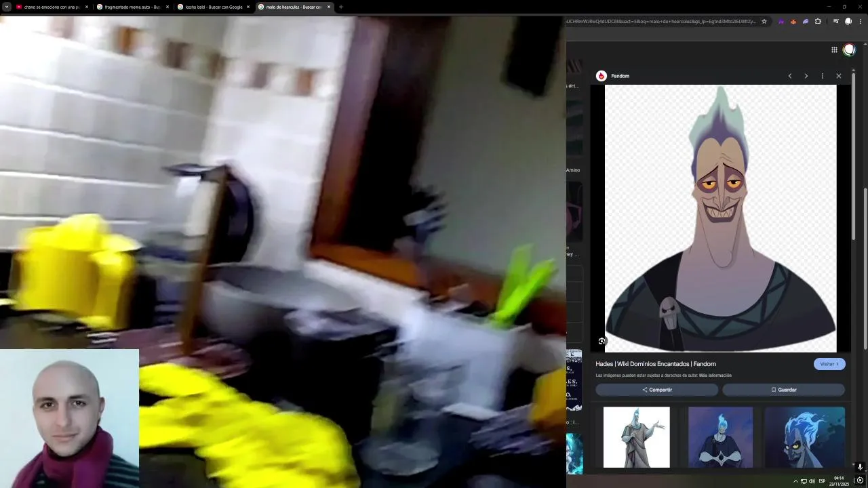Close the 'chano se emociona' tab

[x=86, y=7]
